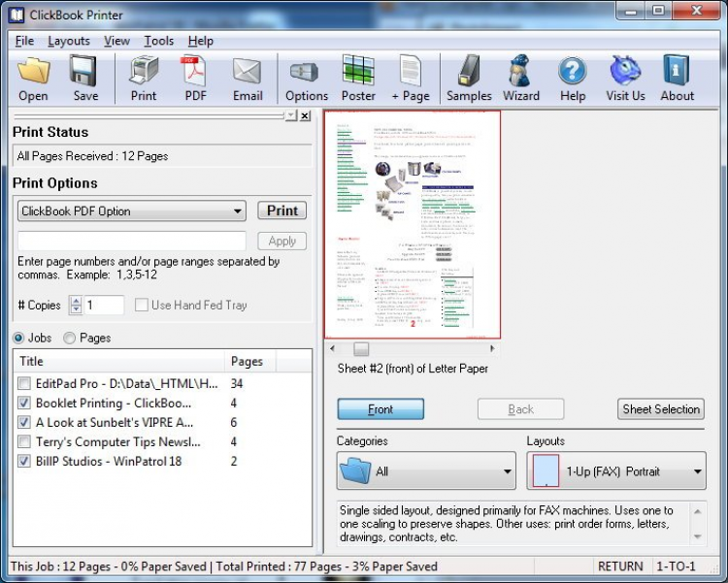Open the Categories All dropdown
The width and height of the screenshot is (728, 583).
[426, 470]
